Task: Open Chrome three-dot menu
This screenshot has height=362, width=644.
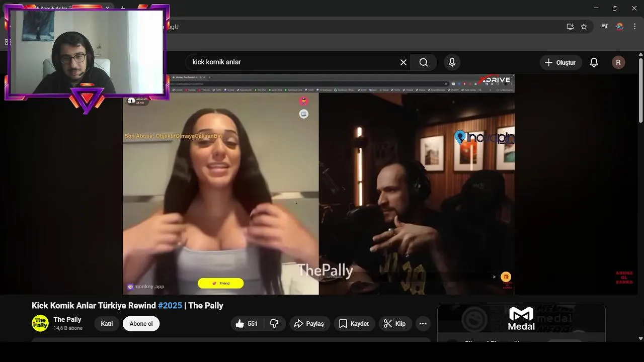Action: 634,27
